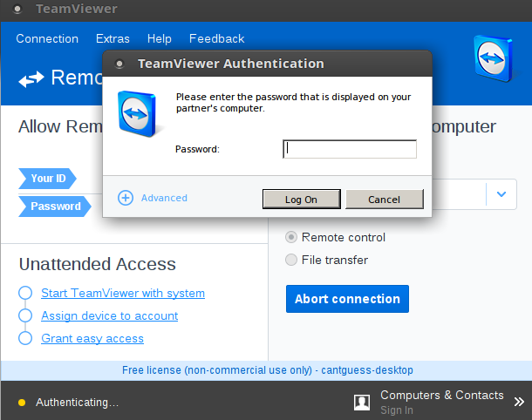Screen dimensions: 532x420
Task: Click the yellow Authenticating status indicator
Action: click(22, 403)
